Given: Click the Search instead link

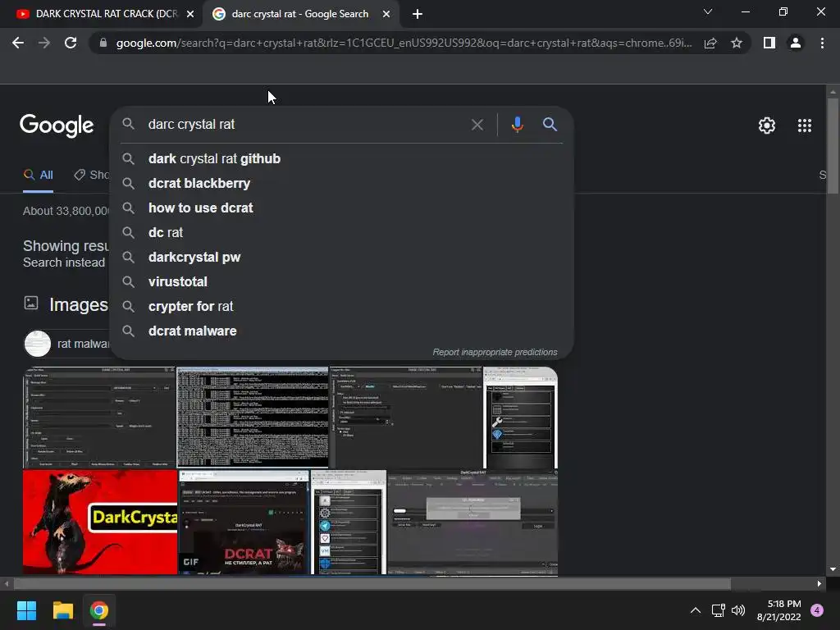Looking at the screenshot, I should click(64, 262).
